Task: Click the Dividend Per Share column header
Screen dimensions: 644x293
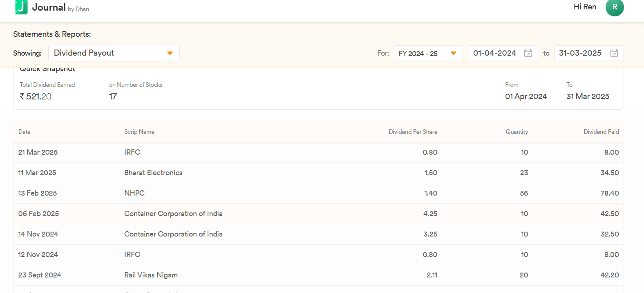Action: (413, 132)
